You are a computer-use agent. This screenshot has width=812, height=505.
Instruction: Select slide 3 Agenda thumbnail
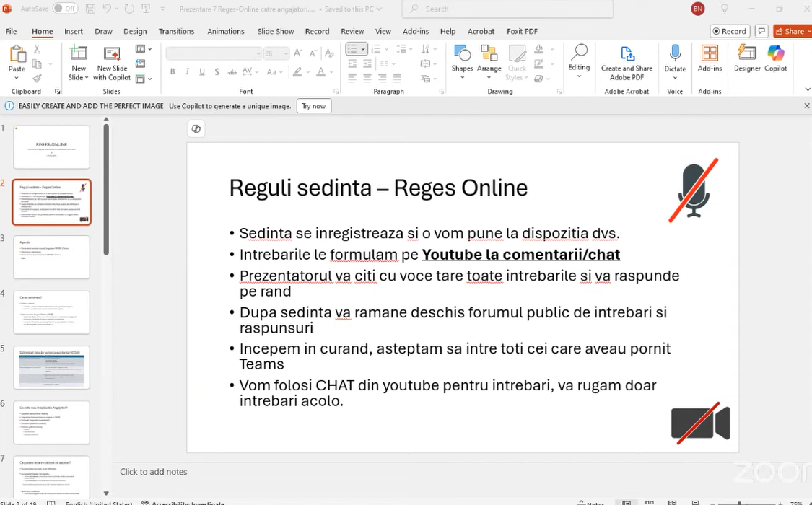coord(51,257)
